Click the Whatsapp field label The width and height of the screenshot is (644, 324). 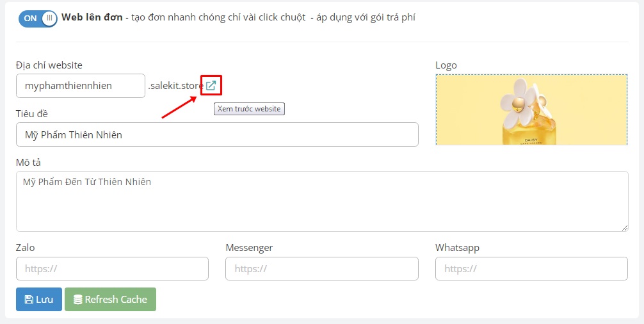click(x=457, y=248)
